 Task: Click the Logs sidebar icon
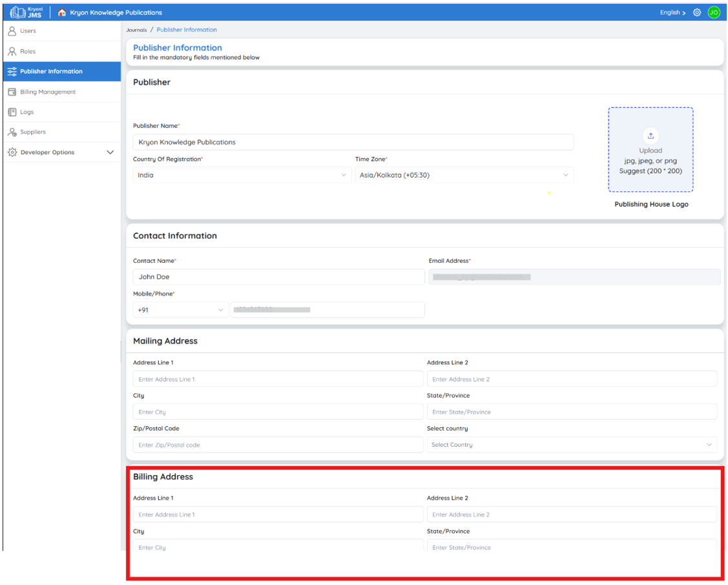tap(12, 112)
